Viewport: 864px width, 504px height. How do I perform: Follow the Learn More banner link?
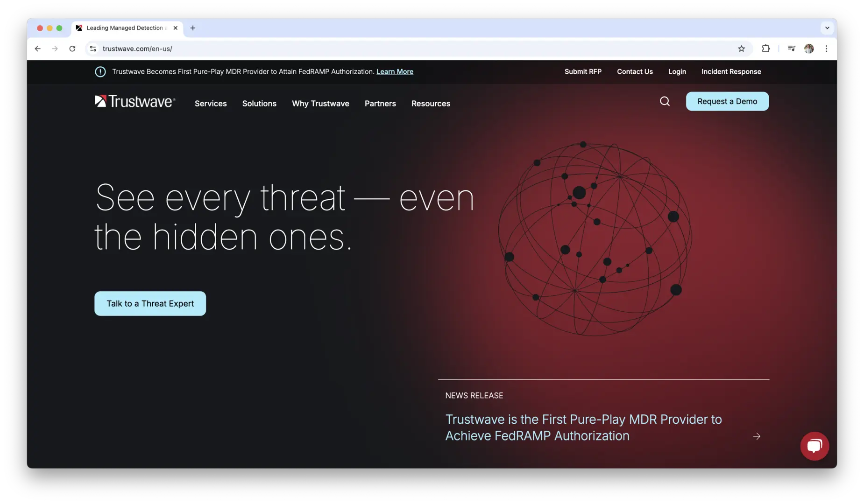click(x=395, y=72)
